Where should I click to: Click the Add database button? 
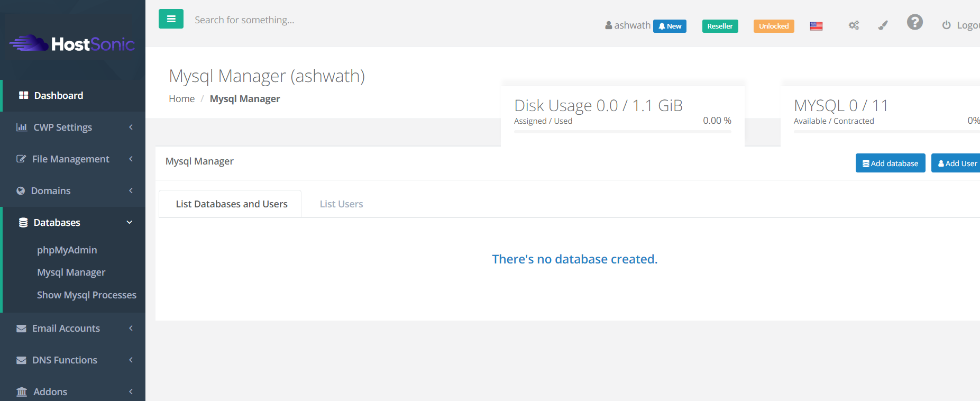[x=890, y=163]
